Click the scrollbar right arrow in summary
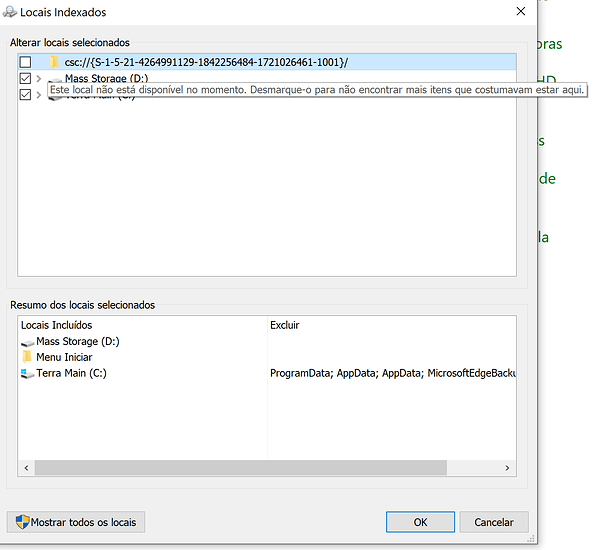Image resolution: width=606 pixels, height=550 pixels. [x=509, y=467]
